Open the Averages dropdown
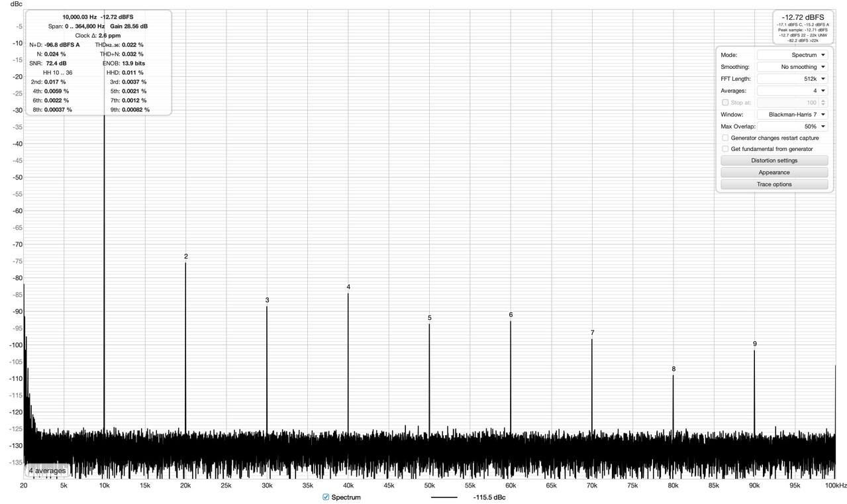Image resolution: width=847 pixels, height=504 pixels. pos(793,91)
